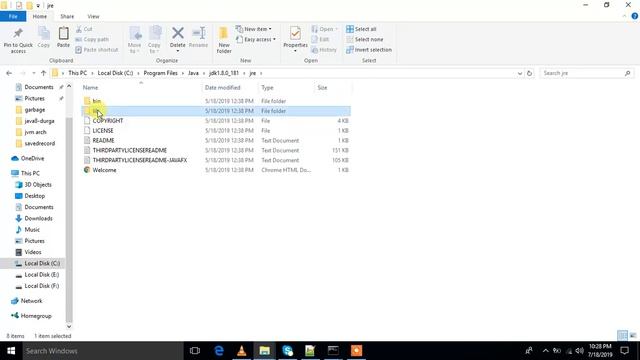Switch to large icons view
640x360 pixels.
pos(633,336)
